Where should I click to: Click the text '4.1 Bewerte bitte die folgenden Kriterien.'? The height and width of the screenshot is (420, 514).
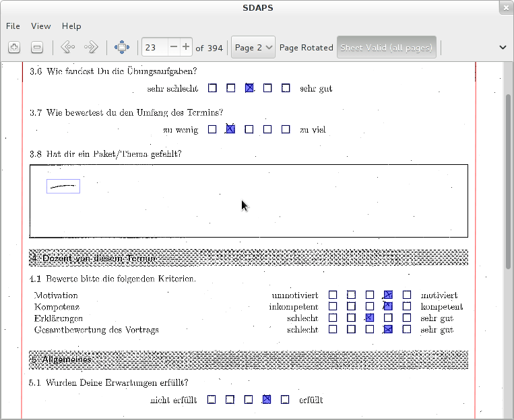tap(113, 279)
